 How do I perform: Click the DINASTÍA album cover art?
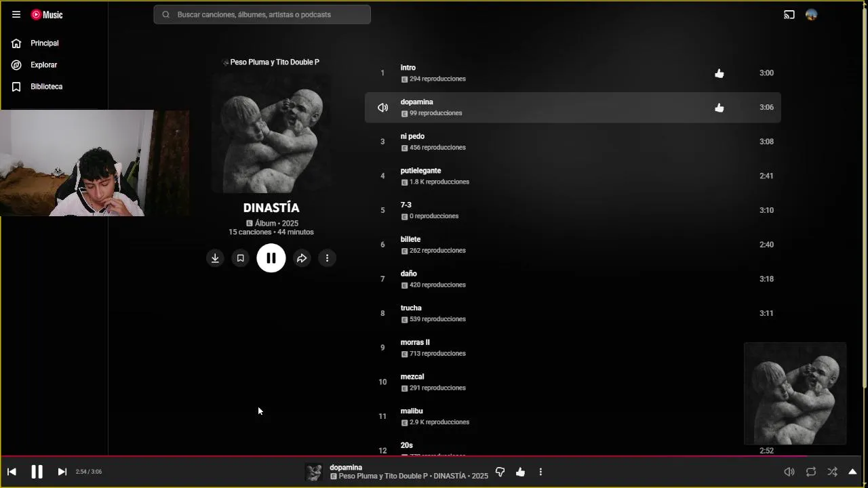tap(271, 134)
